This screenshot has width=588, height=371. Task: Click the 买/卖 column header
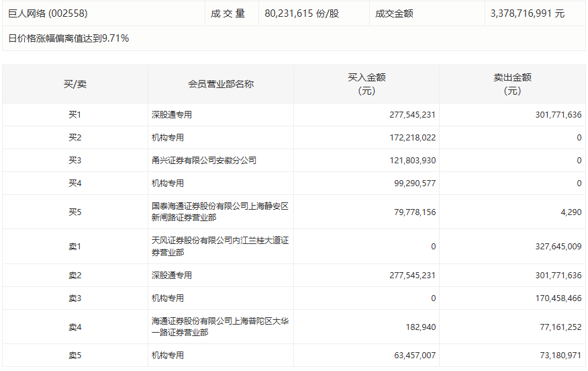(x=75, y=84)
